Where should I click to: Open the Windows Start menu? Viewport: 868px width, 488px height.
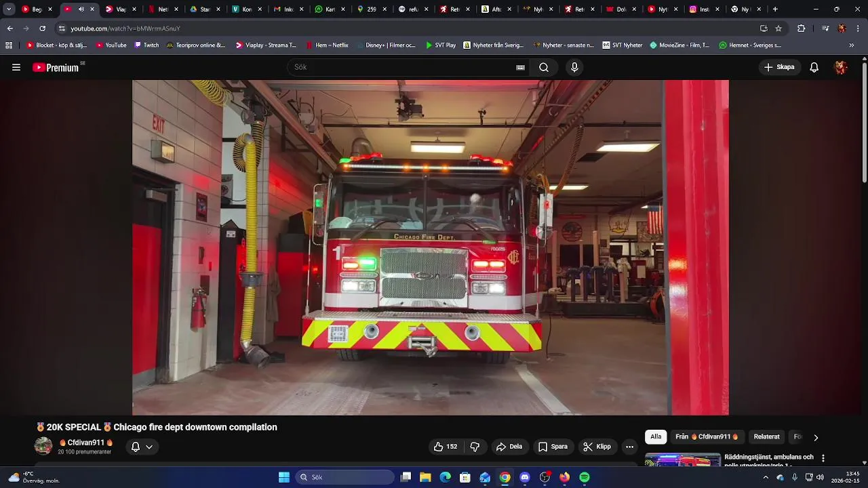tap(284, 477)
